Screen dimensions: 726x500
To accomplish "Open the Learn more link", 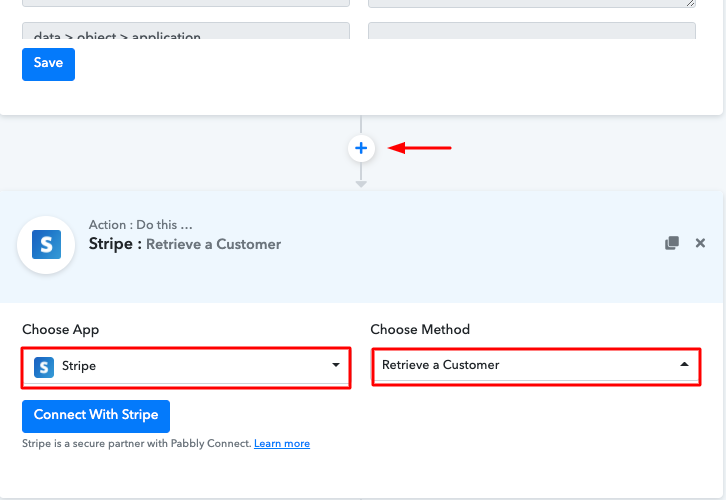I will coord(282,444).
